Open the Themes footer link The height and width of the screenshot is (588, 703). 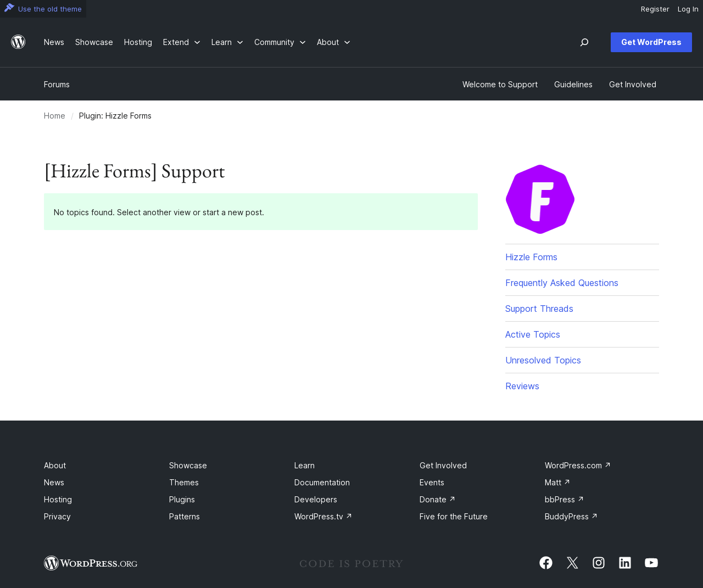184,483
